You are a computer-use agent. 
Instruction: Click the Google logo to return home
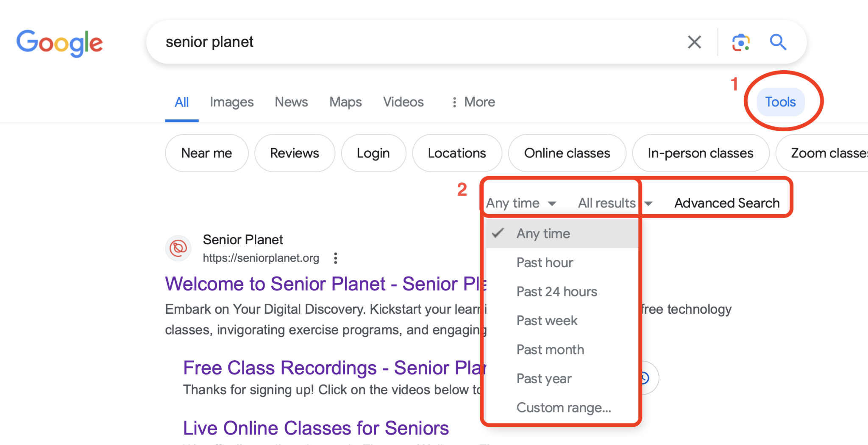59,43
